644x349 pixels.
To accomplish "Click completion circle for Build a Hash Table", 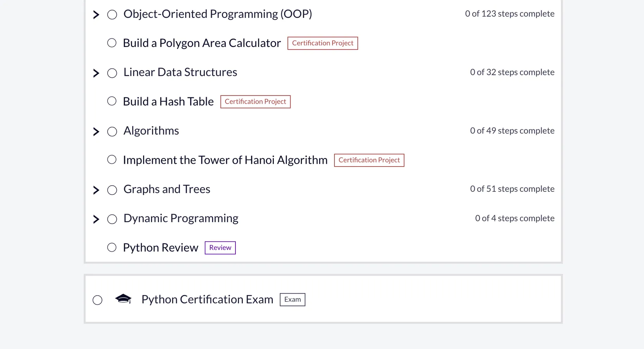I will pos(112,101).
